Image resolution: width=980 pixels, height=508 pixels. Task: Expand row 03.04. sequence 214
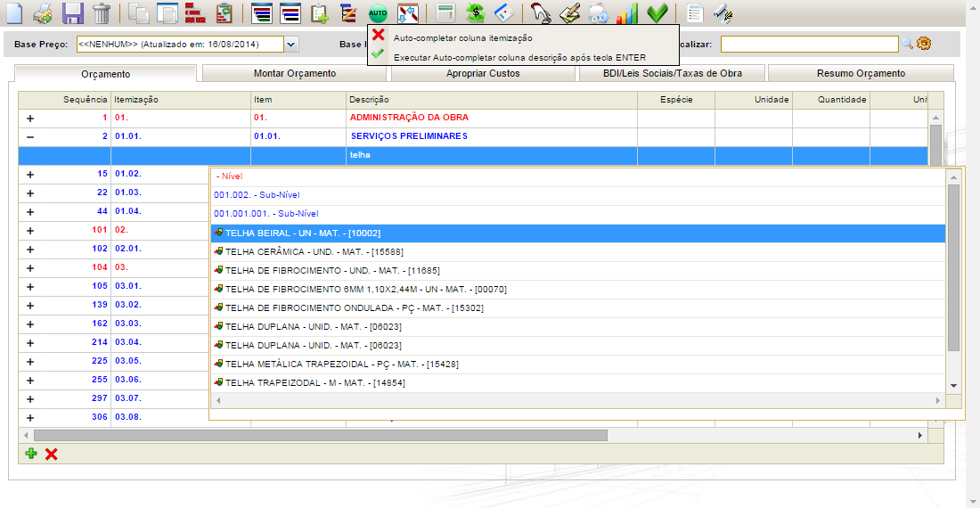coord(30,343)
